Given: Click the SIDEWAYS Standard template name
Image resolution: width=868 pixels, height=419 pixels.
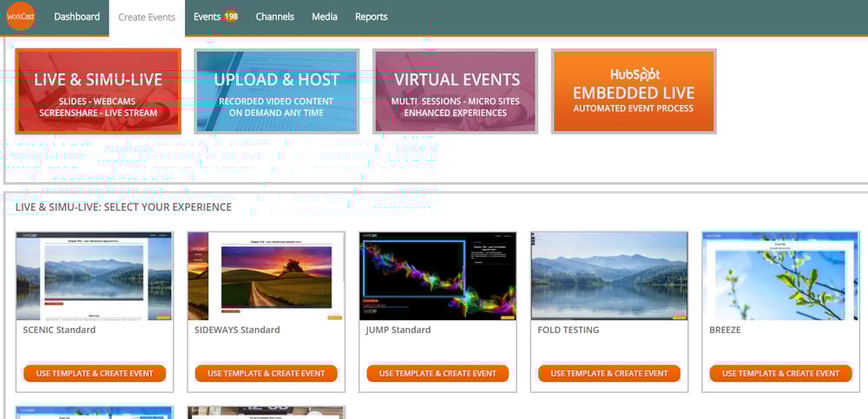Looking at the screenshot, I should coord(237,330).
